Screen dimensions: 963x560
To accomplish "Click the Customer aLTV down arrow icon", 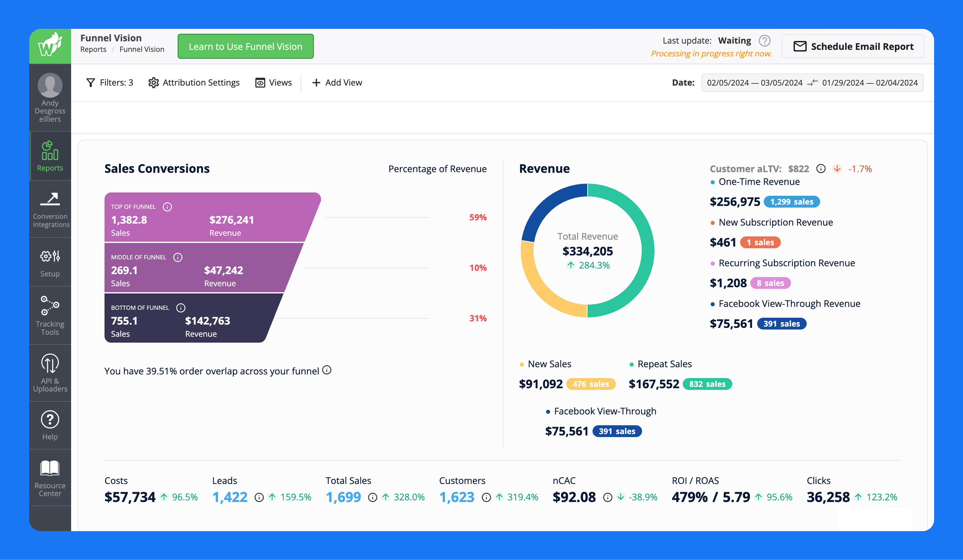I will pos(837,168).
